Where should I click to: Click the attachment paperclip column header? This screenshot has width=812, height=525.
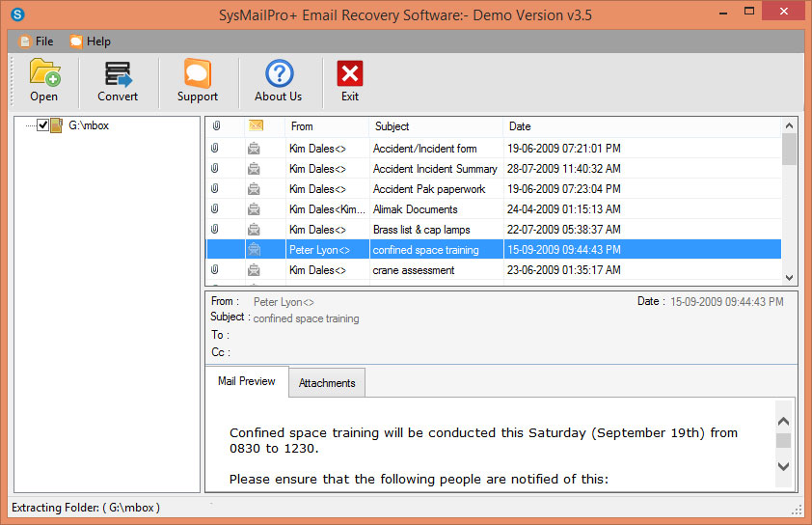coord(216,125)
